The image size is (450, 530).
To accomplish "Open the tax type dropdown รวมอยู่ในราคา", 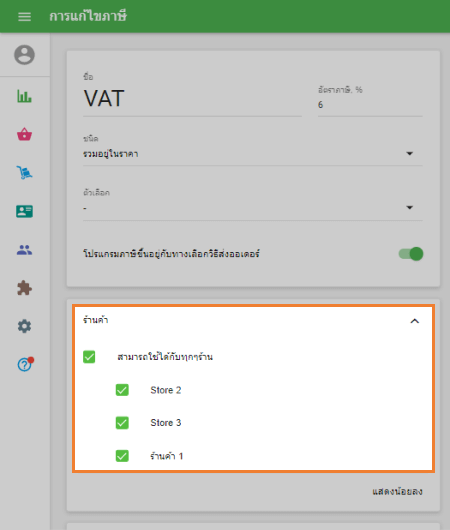I will pos(253,154).
